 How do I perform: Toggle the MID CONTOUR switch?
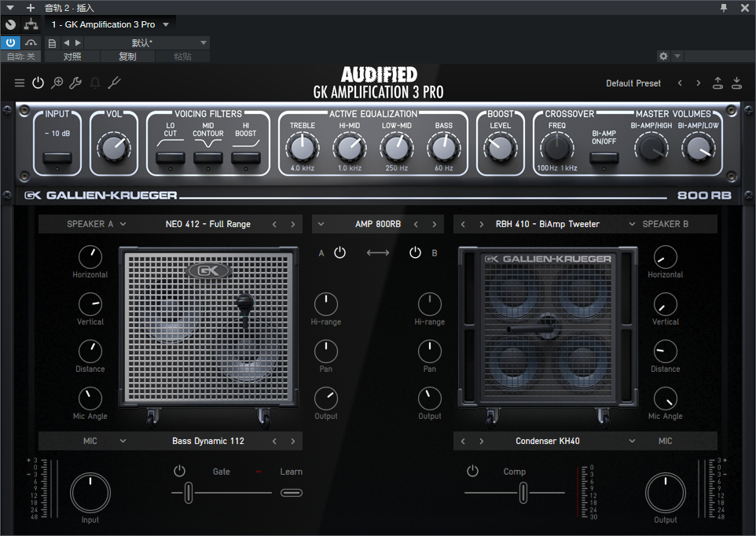[207, 158]
